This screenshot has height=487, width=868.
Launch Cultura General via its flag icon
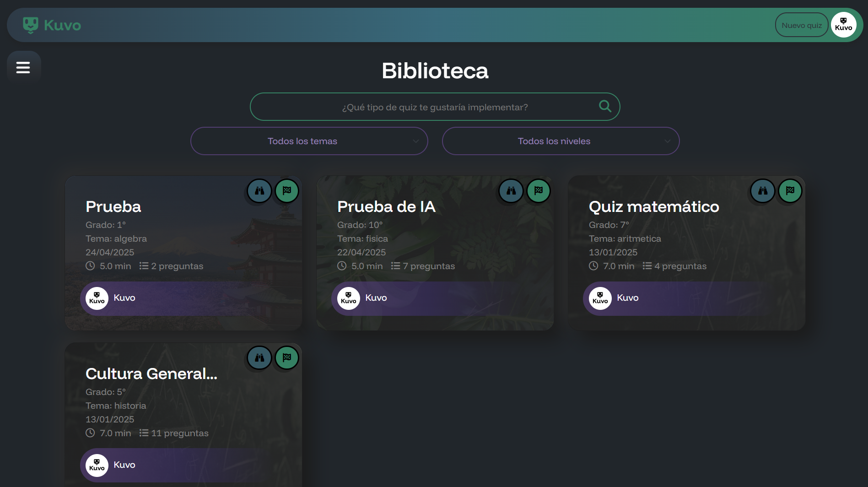[x=286, y=358]
